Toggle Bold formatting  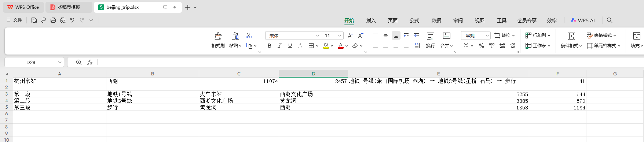pyautogui.click(x=270, y=46)
